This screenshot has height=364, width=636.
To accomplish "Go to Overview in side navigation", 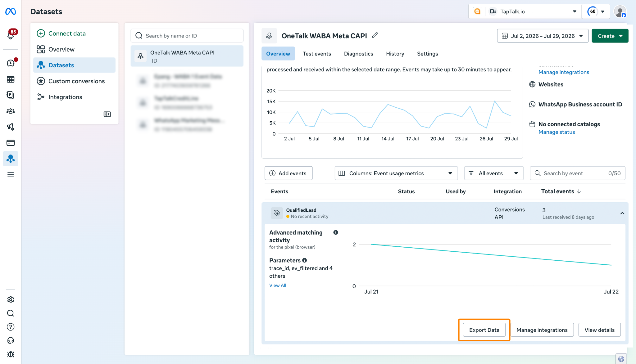I will (x=74, y=49).
